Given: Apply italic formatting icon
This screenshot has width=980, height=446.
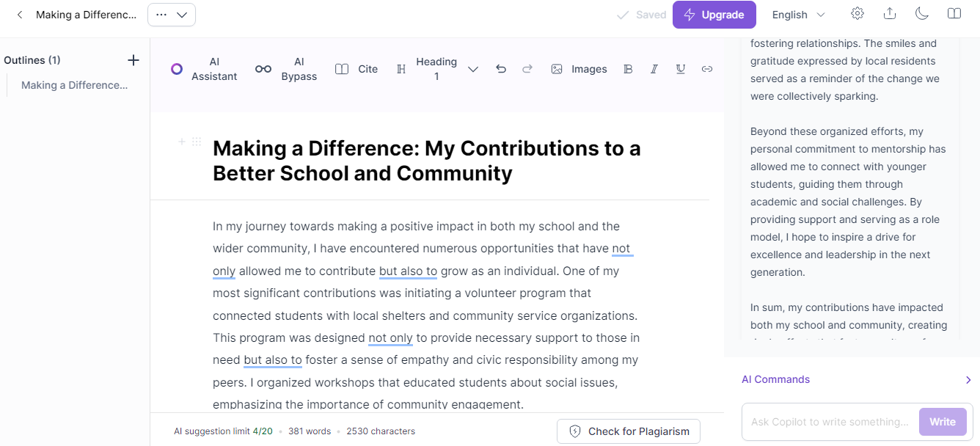Looking at the screenshot, I should click(x=654, y=69).
